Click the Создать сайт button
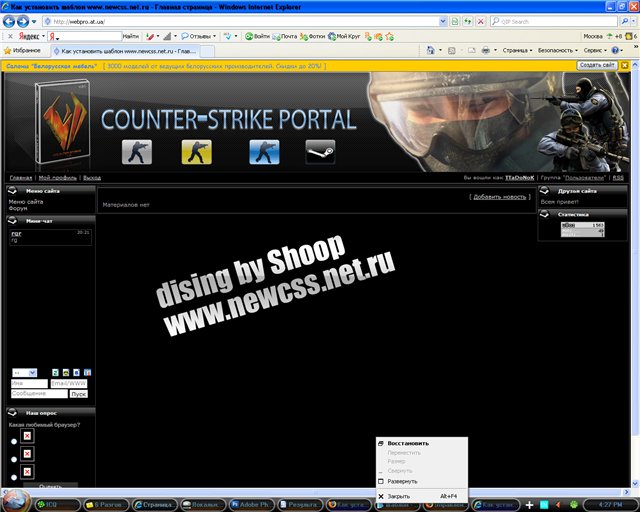Image resolution: width=640 pixels, height=512 pixels. [x=597, y=65]
